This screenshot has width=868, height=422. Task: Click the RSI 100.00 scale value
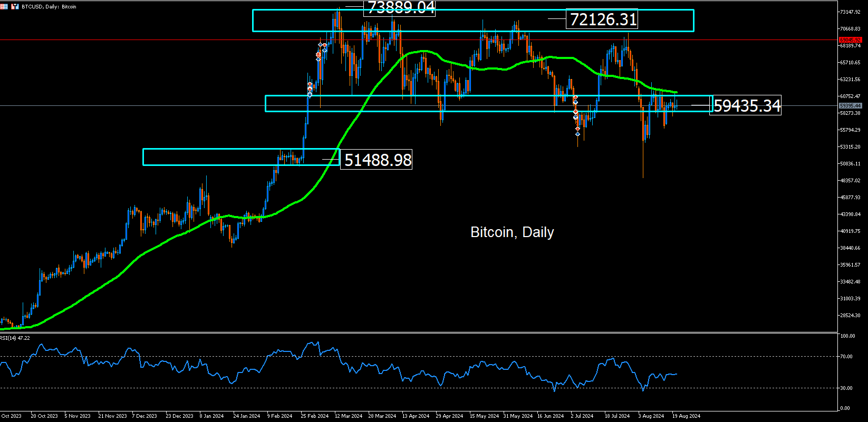[x=847, y=336]
